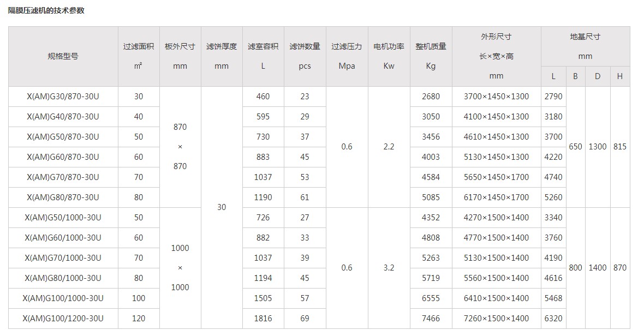
Task: Click model cell X(AM)G70/1000-30U
Action: 63,258
